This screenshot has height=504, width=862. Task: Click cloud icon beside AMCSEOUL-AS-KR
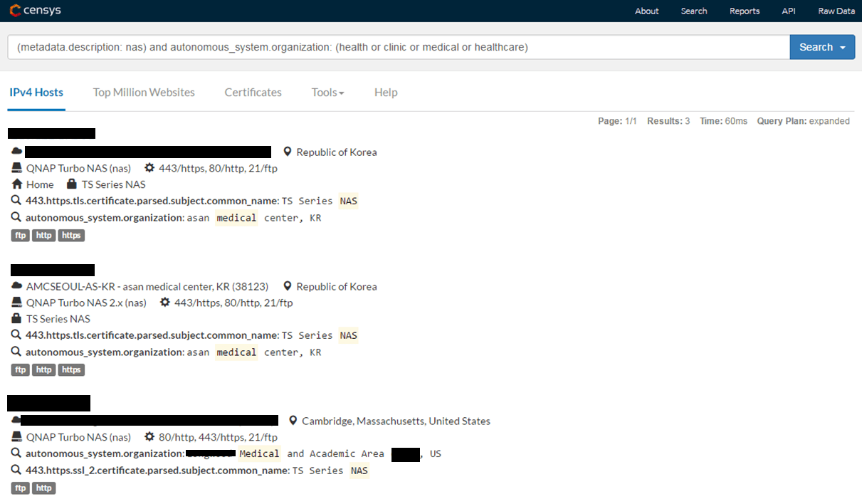[x=17, y=286]
